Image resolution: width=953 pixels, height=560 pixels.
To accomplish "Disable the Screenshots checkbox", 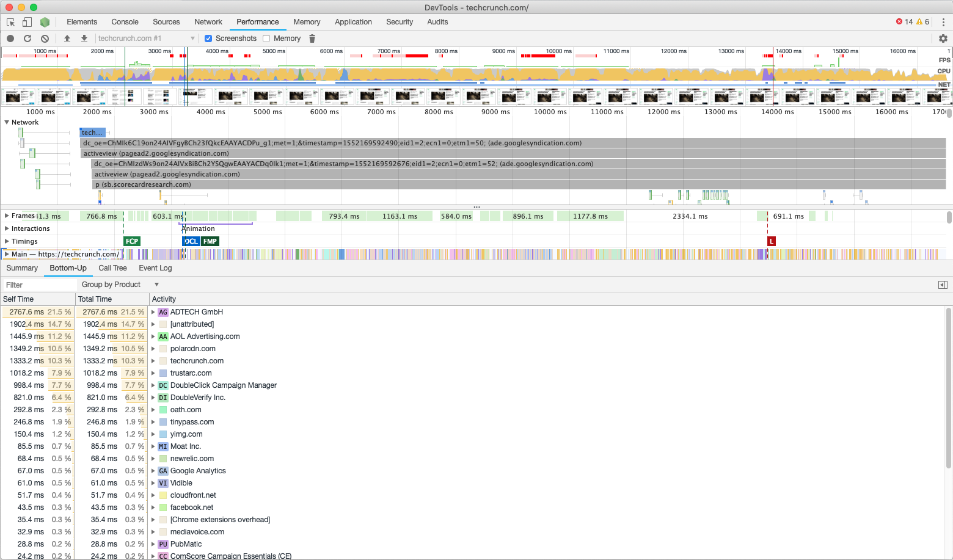I will (208, 38).
